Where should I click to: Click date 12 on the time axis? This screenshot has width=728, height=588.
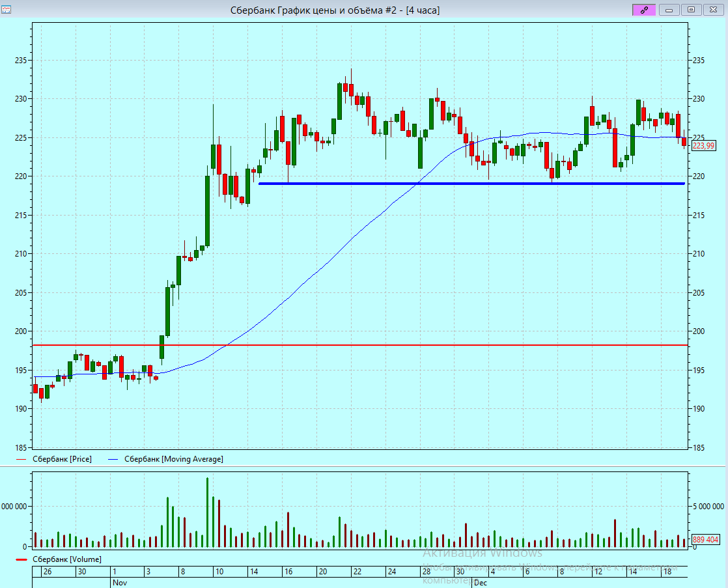point(598,571)
